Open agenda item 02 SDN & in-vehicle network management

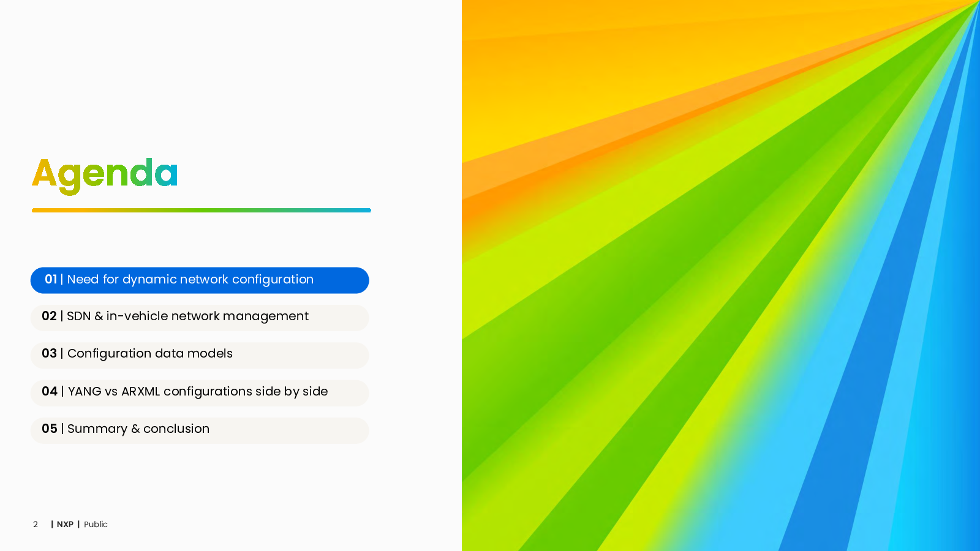200,318
